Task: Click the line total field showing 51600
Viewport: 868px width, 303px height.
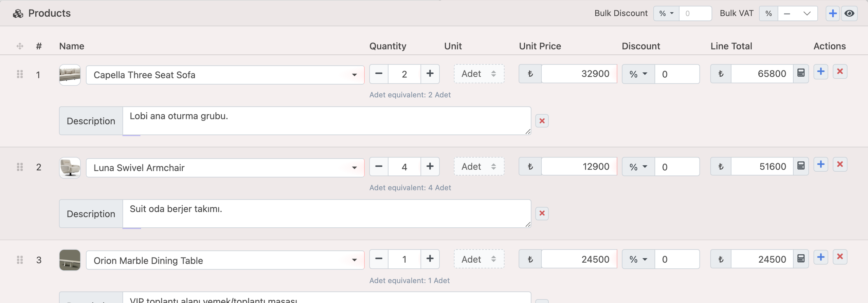Action: (x=762, y=167)
